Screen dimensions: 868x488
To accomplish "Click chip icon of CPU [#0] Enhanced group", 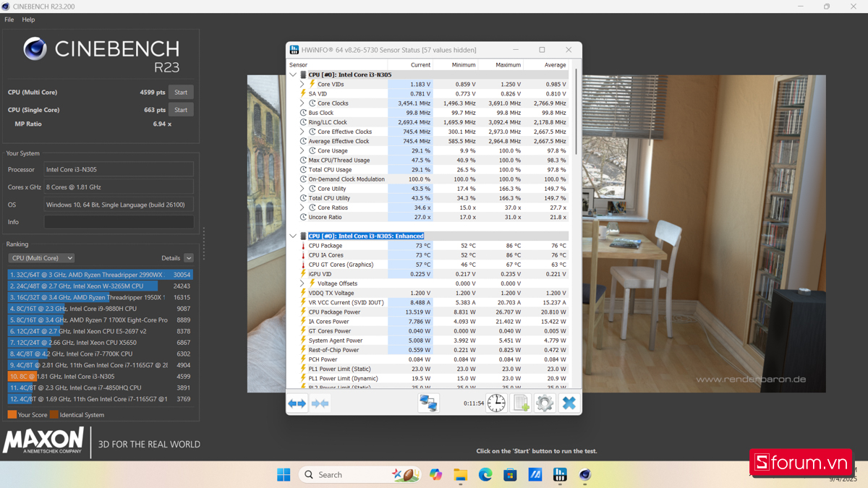I will coord(303,236).
